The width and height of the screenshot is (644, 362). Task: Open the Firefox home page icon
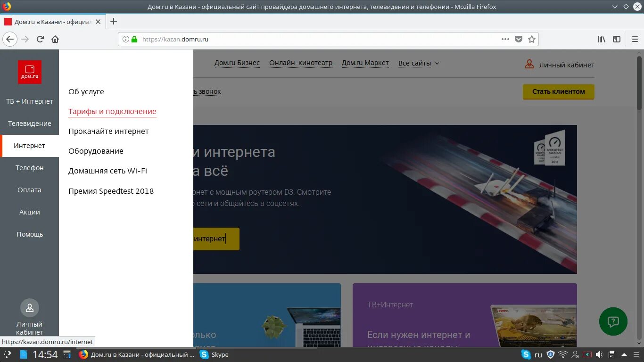(x=55, y=39)
